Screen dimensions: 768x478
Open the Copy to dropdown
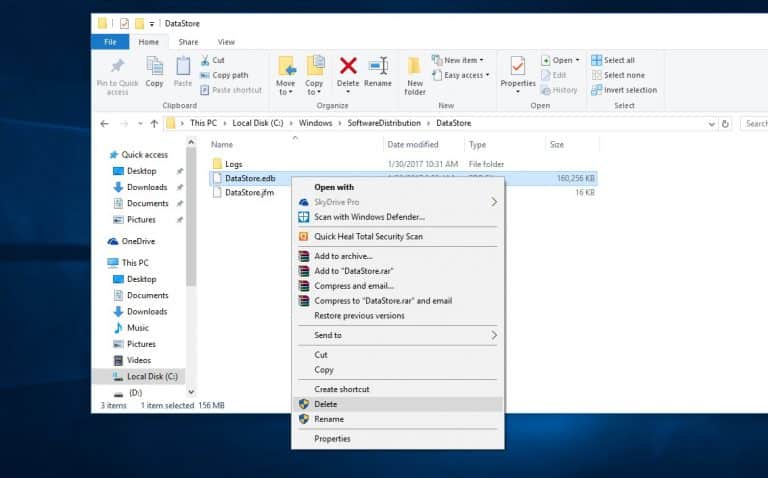click(x=314, y=75)
